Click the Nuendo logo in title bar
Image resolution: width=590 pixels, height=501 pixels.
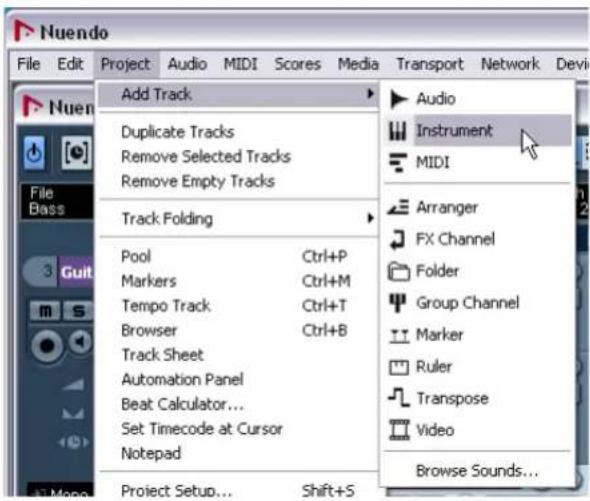24,31
